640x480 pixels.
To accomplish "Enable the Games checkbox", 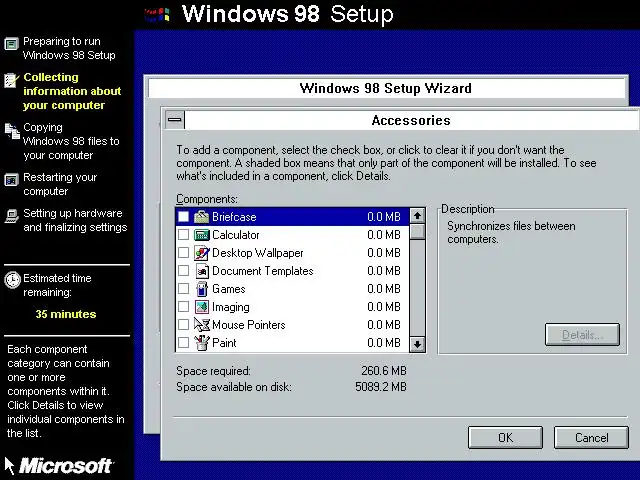I will click(x=184, y=289).
